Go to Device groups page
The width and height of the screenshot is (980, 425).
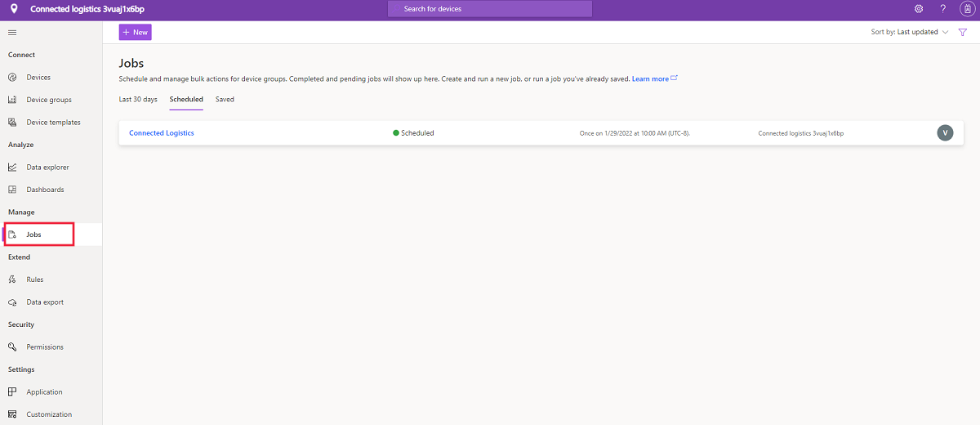51,100
